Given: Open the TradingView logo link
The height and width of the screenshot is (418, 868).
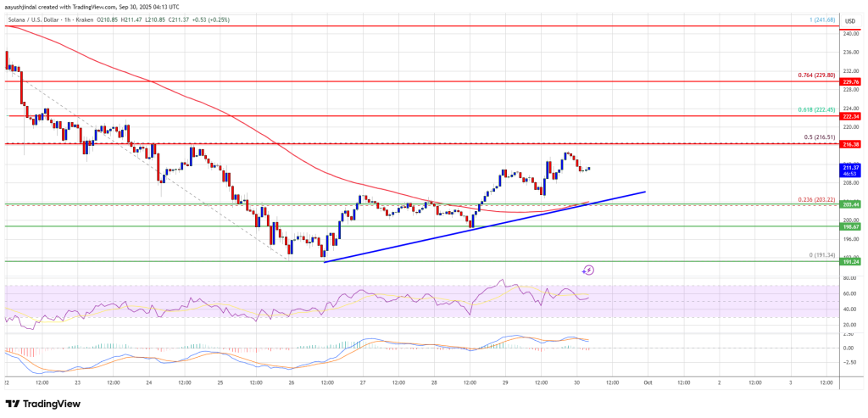Looking at the screenshot, I should 42,404.
